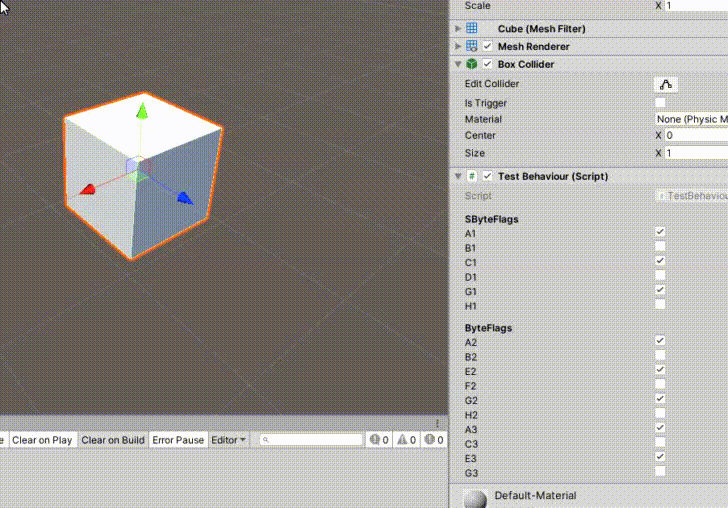Viewport: 728px width, 508px height.
Task: Click the Edit Collider label
Action: pos(492,84)
